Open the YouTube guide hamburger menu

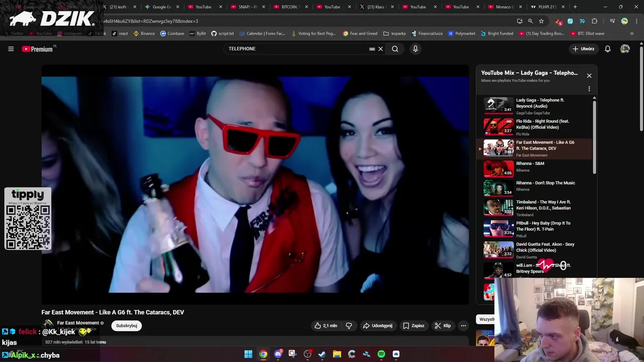click(11, 49)
